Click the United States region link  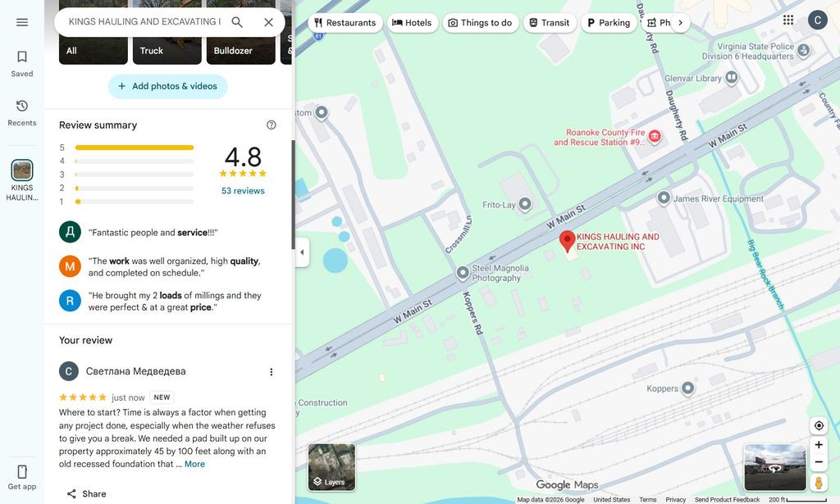point(611,500)
